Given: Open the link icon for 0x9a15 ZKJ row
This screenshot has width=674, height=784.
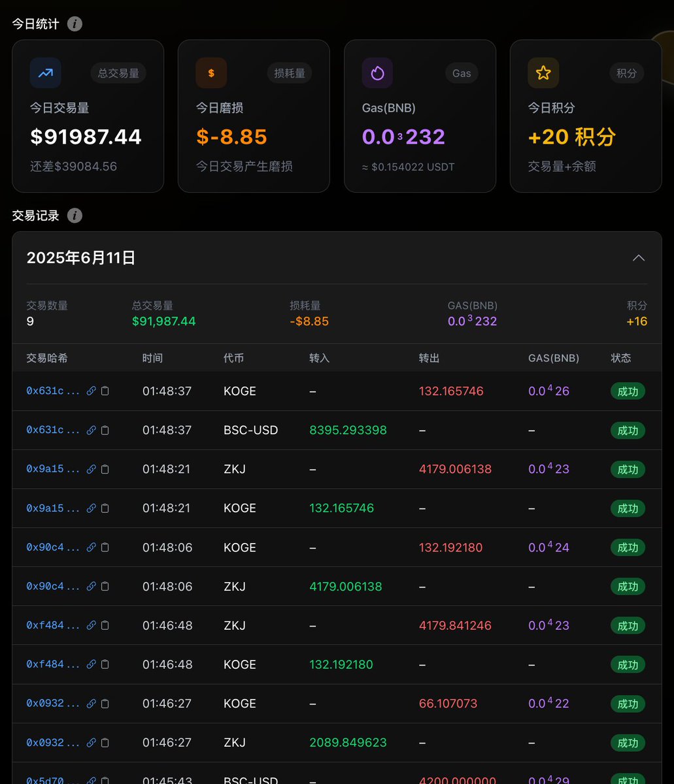Looking at the screenshot, I should tap(92, 469).
